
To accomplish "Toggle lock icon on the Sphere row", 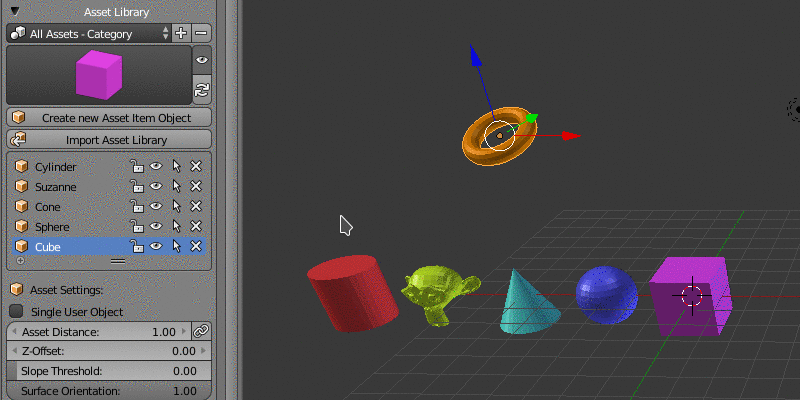I will click(x=137, y=226).
